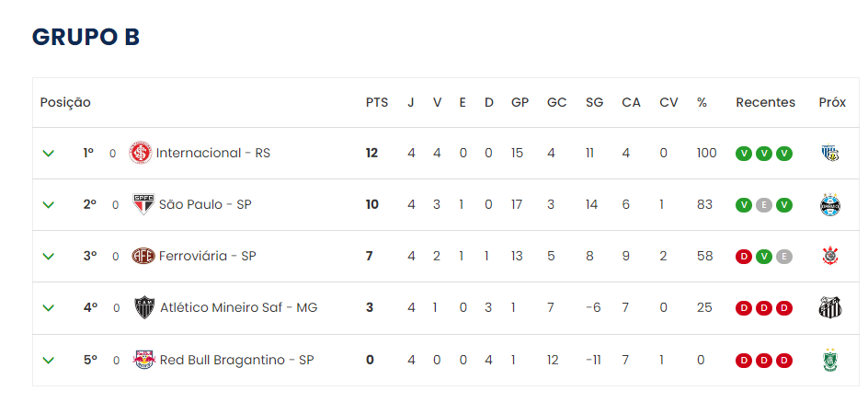Open Internacional's next opponent crest
This screenshot has height=414, width=868.
[x=829, y=153]
